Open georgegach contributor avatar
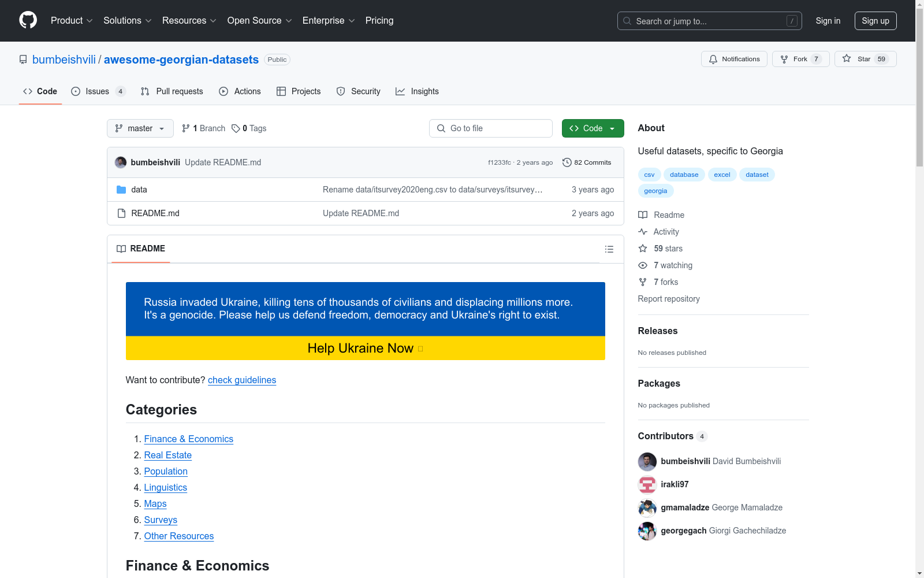 [x=647, y=531]
